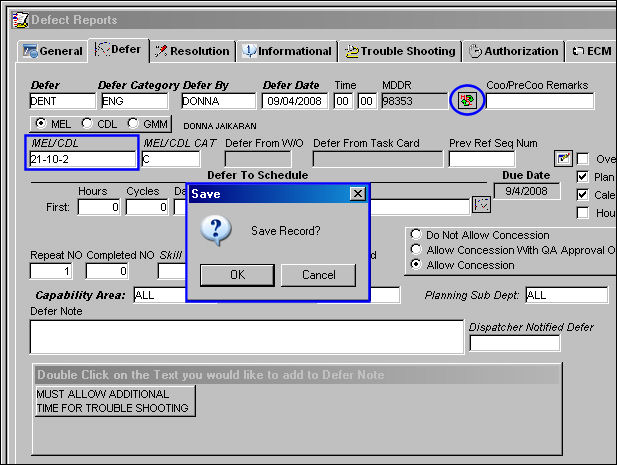Close the Save dialog with X
This screenshot has height=465, width=617.
click(358, 194)
